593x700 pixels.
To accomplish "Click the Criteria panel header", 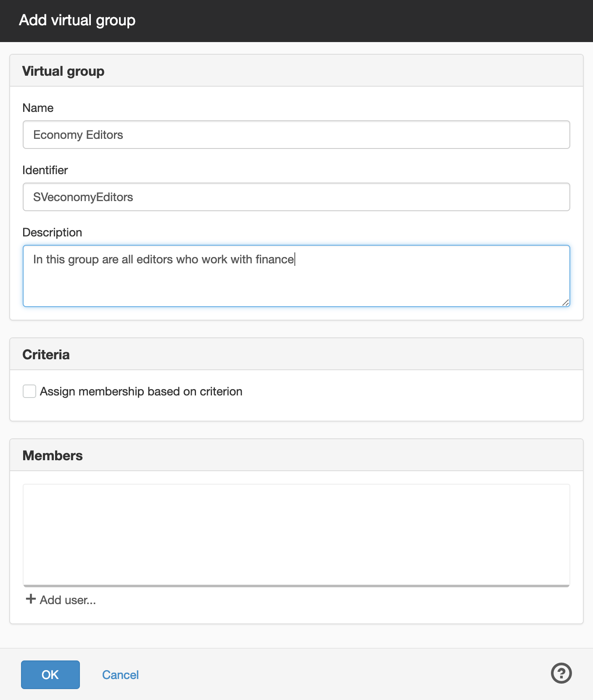I will [x=296, y=354].
